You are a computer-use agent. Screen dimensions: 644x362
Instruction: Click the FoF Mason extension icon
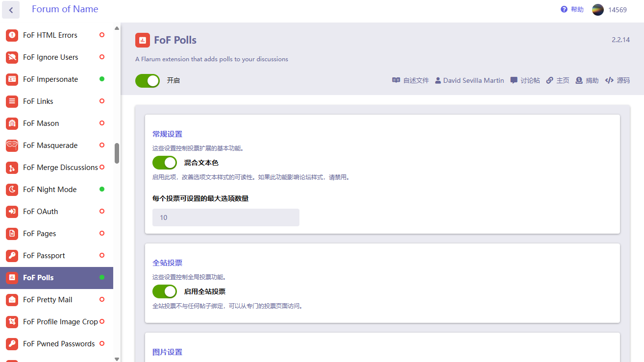[x=12, y=123]
